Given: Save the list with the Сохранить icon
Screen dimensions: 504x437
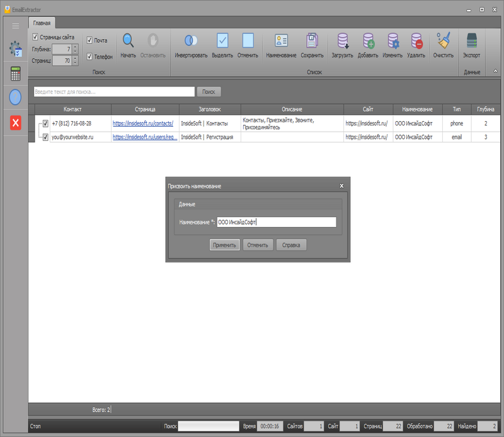Looking at the screenshot, I should point(312,41).
